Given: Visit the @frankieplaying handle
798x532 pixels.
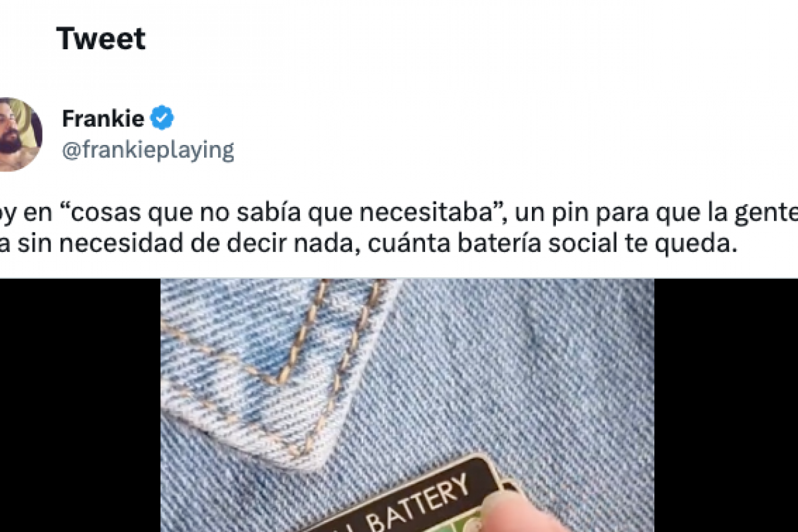Looking at the screenshot, I should pyautogui.click(x=148, y=150).
